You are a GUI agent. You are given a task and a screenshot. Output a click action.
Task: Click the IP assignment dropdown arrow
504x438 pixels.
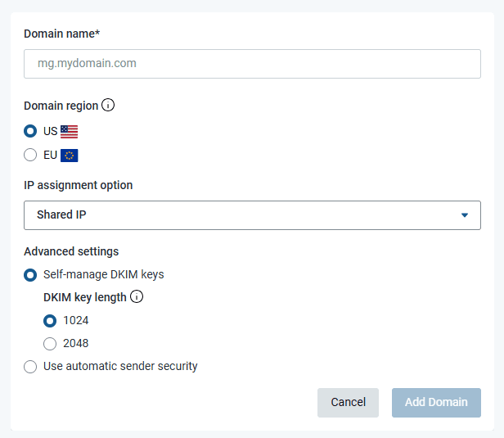[464, 215]
